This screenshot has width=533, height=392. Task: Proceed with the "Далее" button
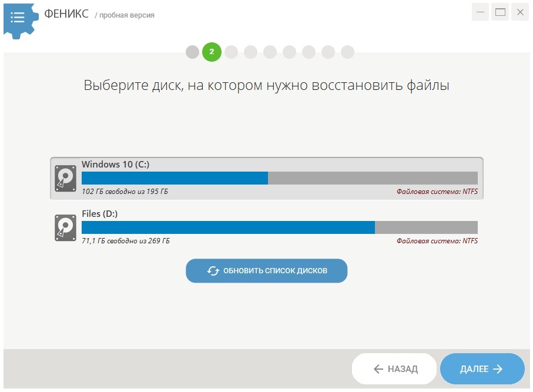tap(482, 369)
